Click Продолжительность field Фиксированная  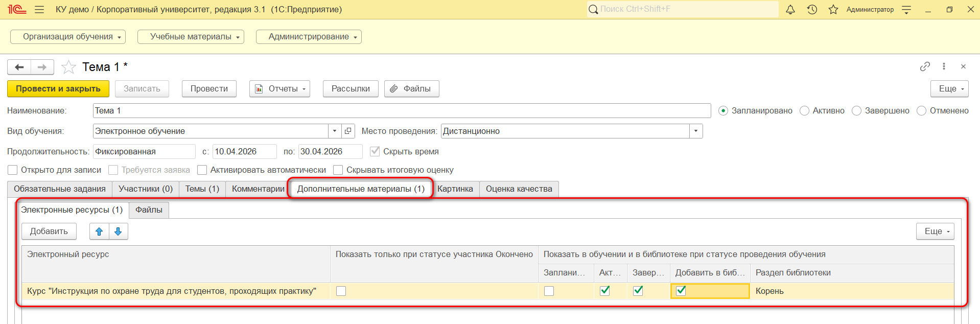(x=144, y=152)
